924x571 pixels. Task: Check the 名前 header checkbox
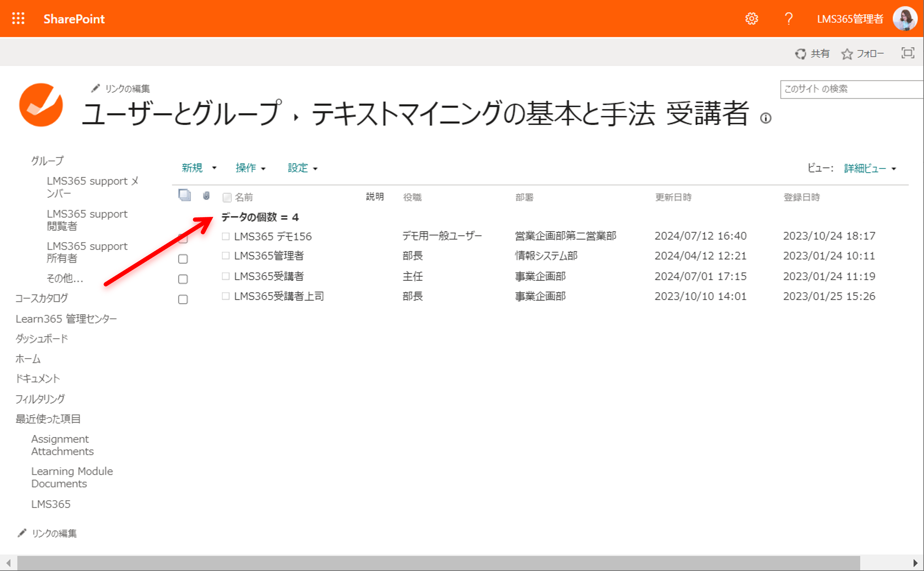pyautogui.click(x=227, y=198)
